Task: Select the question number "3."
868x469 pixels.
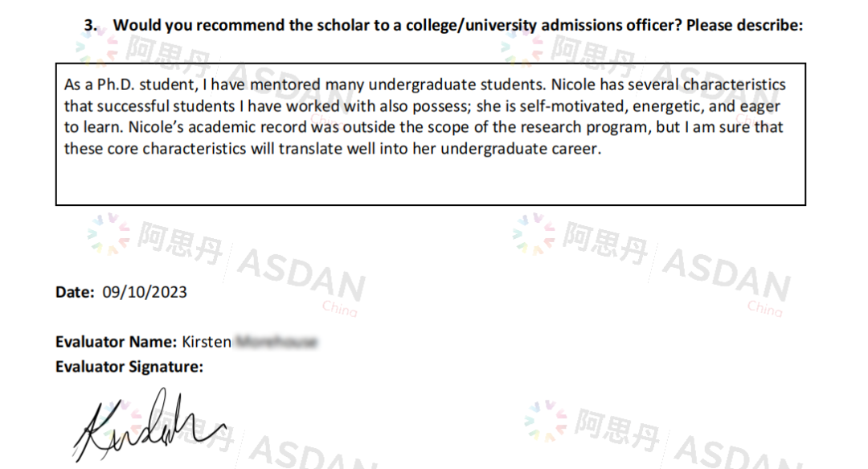Action: (91, 25)
